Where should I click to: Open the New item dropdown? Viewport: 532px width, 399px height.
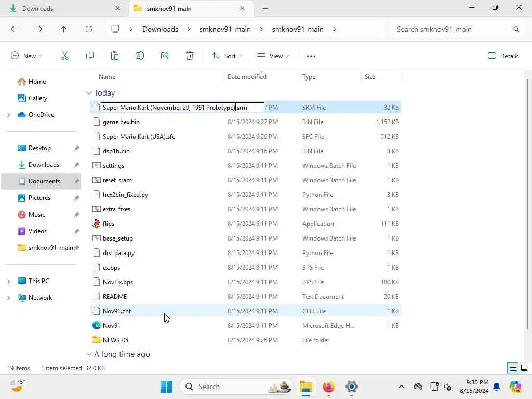point(26,56)
